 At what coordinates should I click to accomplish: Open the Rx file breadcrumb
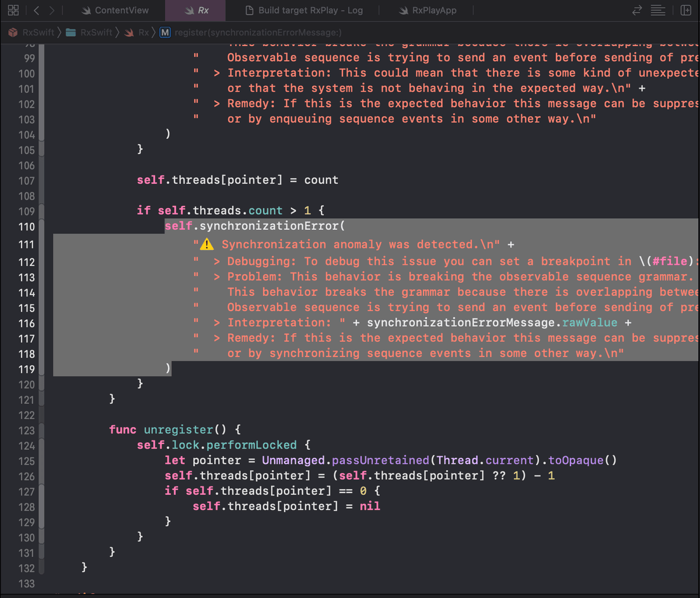(x=137, y=32)
